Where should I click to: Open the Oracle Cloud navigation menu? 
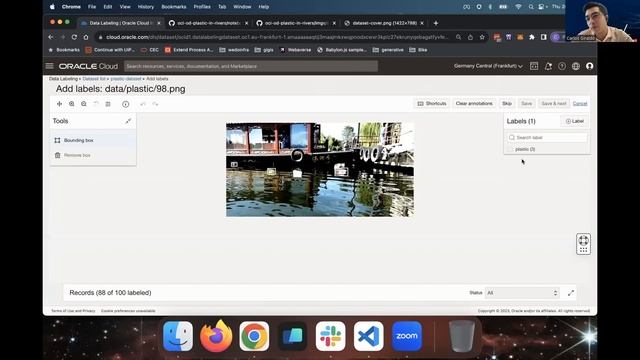pyautogui.click(x=49, y=66)
